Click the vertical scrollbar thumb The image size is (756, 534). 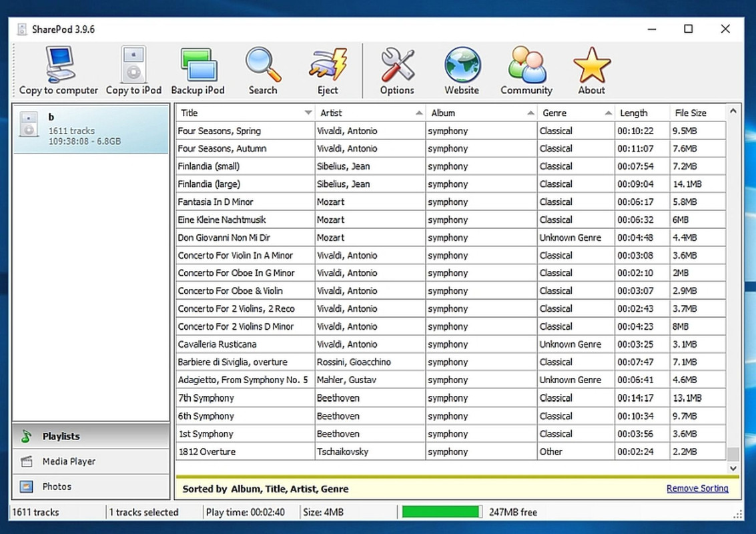pyautogui.click(x=733, y=454)
